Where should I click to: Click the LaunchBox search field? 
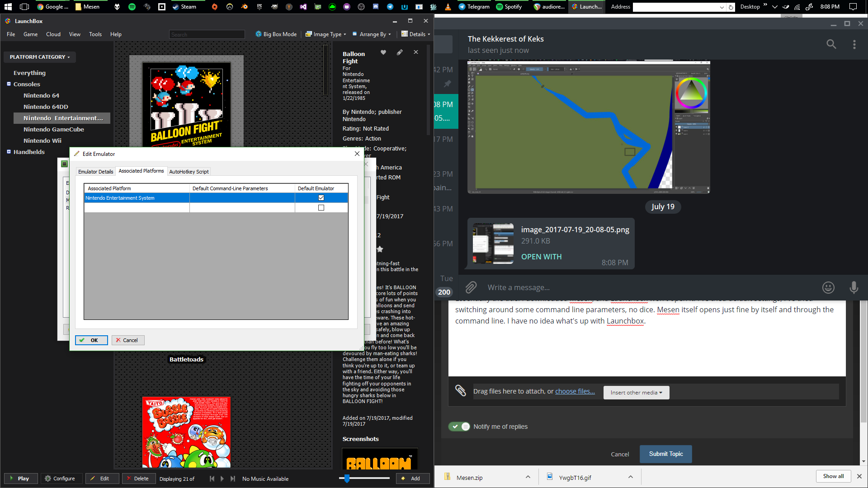tap(207, 35)
